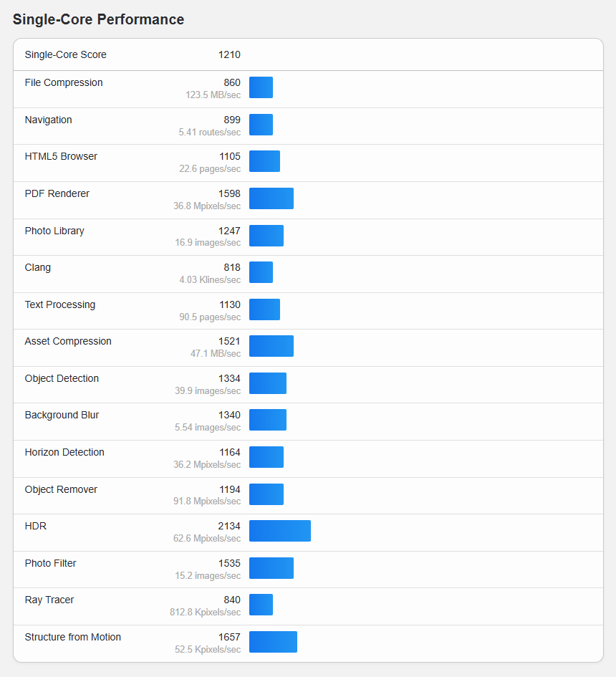Click the 62.6 Mpixels/sec HDR throughput text
Viewport: 616px width, 677px height.
tap(207, 539)
